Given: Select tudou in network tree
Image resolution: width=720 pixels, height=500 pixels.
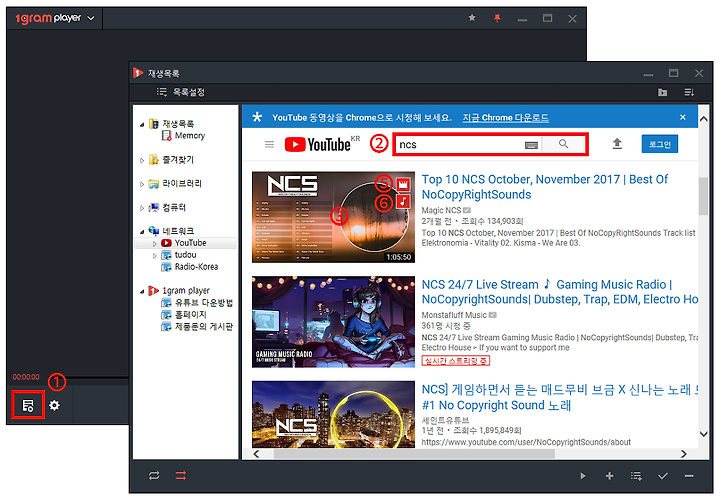Looking at the screenshot, I should point(186,255).
